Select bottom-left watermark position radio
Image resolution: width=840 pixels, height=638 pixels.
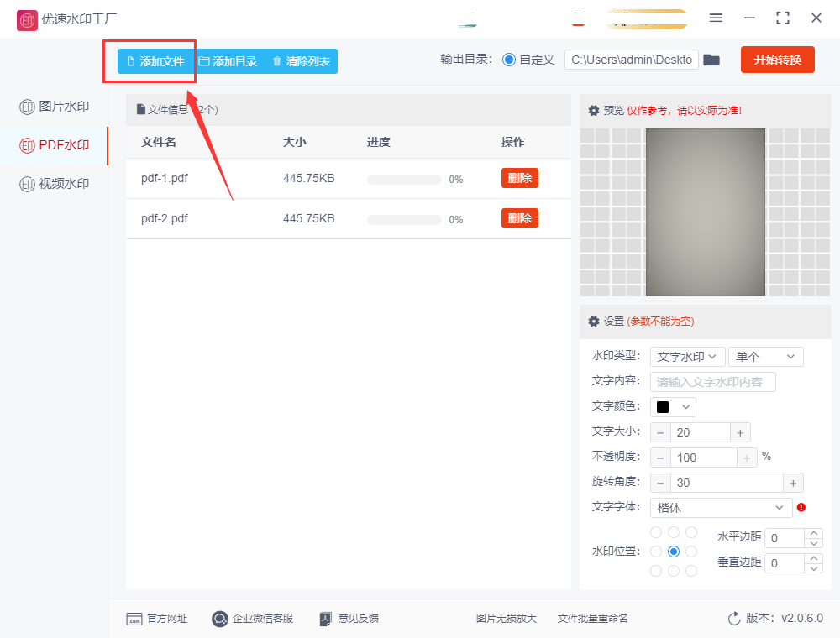coord(656,571)
